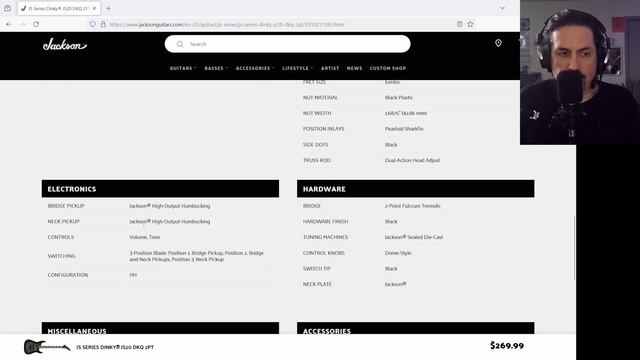The height and width of the screenshot is (360, 640).
Task: Click the search magnifier icon
Action: tap(180, 44)
